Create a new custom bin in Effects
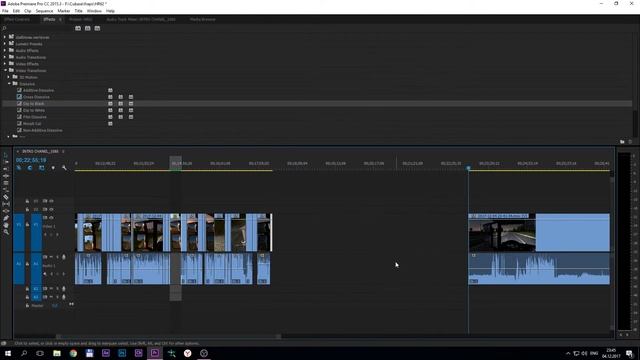640x360 pixels. (622, 142)
